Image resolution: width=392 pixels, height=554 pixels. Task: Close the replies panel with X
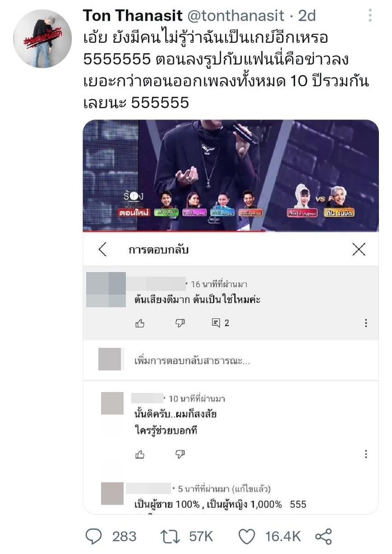pyautogui.click(x=359, y=249)
